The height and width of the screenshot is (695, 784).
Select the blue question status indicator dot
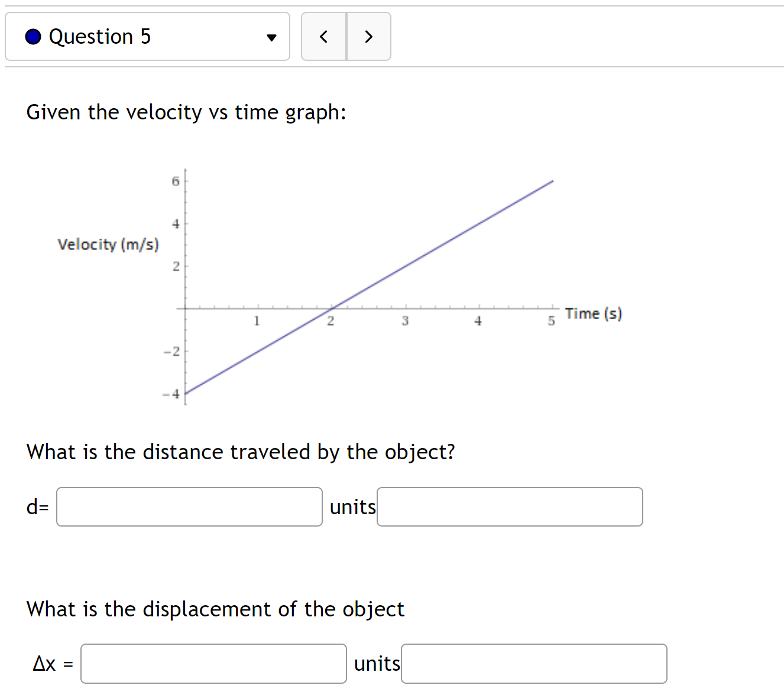tap(33, 37)
